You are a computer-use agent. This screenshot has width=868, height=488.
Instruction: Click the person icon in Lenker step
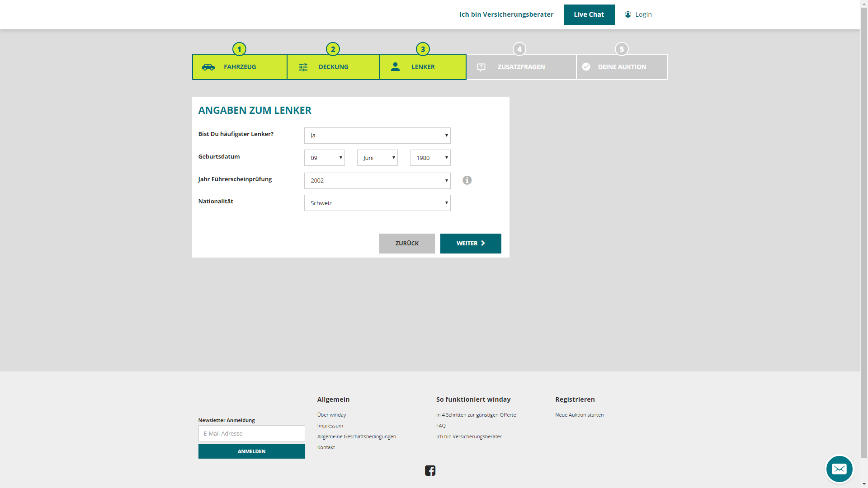[395, 67]
